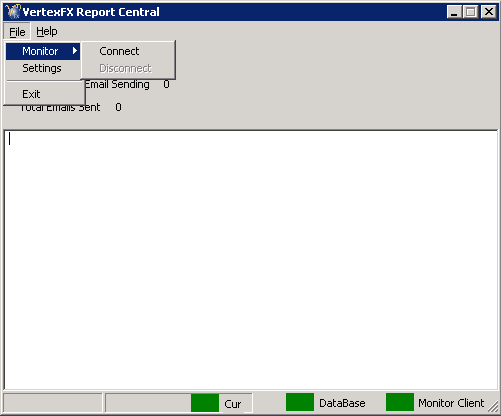The width and height of the screenshot is (501, 416).
Task: Minimize the VertexFX Report Central window
Action: pyautogui.click(x=454, y=12)
